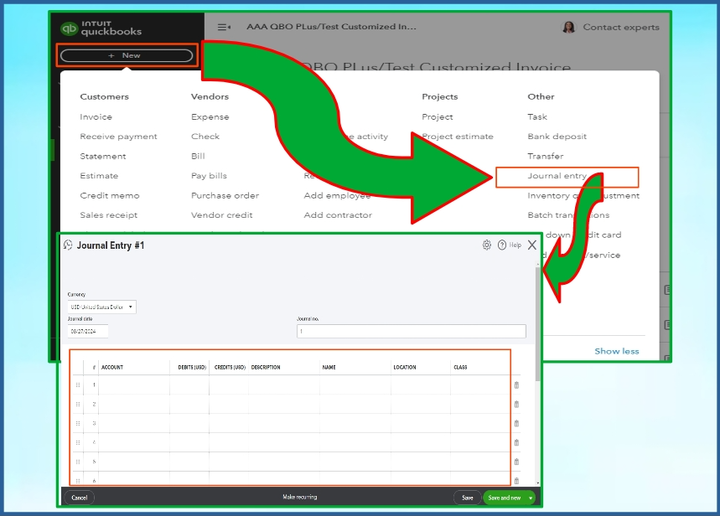Screen dimensions: 720x516
Task: Open the Currency dropdown
Action: (x=101, y=307)
